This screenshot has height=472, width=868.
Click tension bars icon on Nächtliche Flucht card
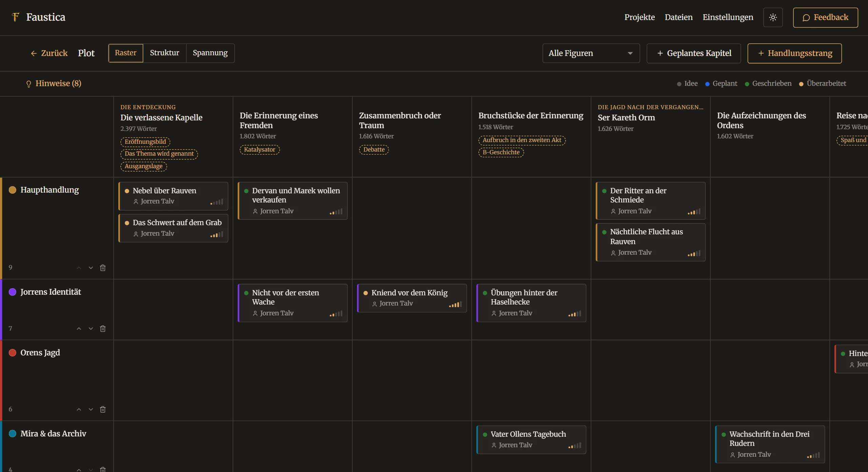[694, 253]
